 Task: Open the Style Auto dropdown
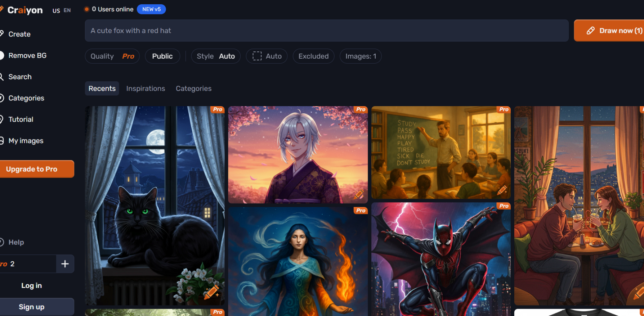point(215,56)
